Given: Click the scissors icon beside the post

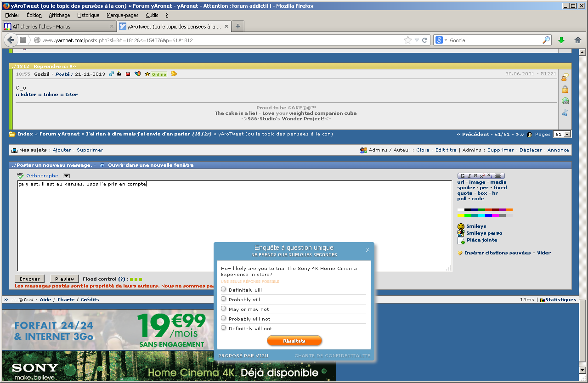Looking at the screenshot, I should click(565, 113).
